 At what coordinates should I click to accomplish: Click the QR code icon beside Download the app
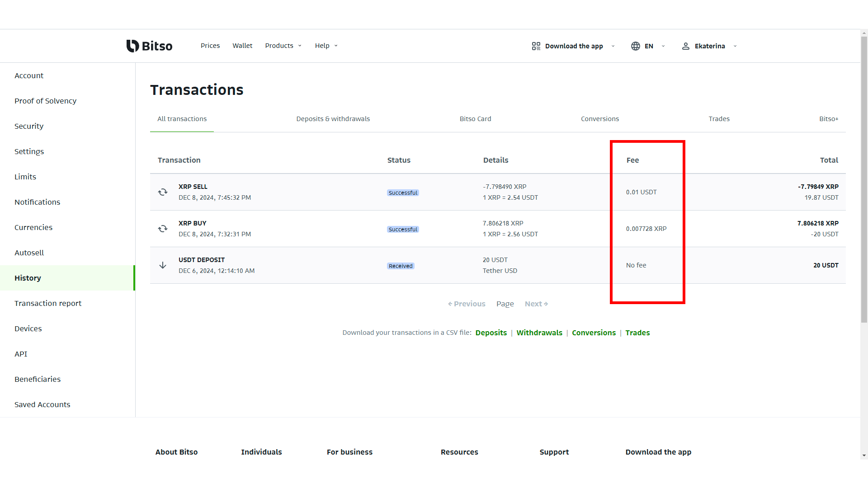click(536, 46)
